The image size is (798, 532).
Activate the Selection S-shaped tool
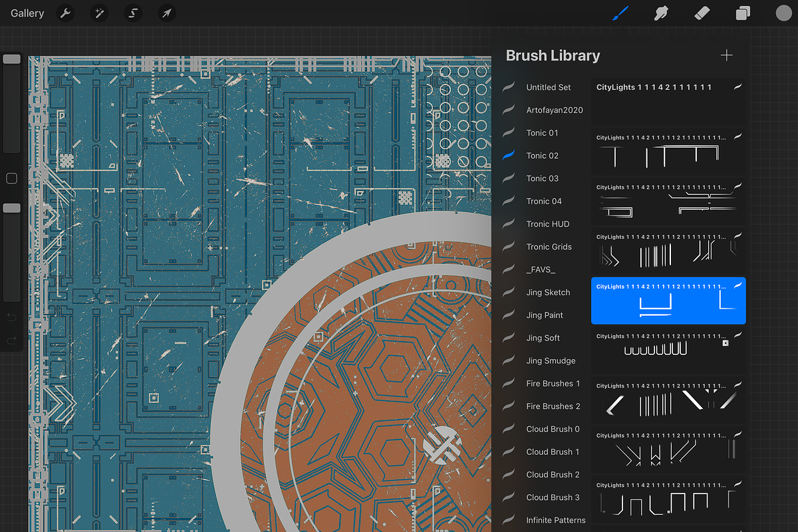point(133,13)
